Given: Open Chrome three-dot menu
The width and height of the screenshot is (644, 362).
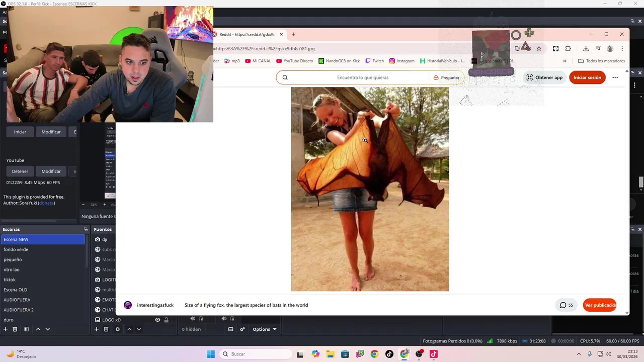Looking at the screenshot, I should (622, 49).
